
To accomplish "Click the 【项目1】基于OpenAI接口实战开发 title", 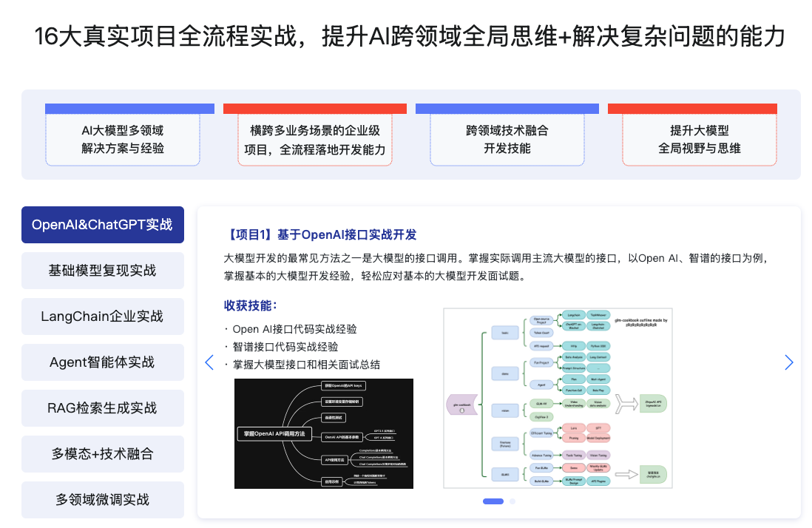I will (x=320, y=235).
